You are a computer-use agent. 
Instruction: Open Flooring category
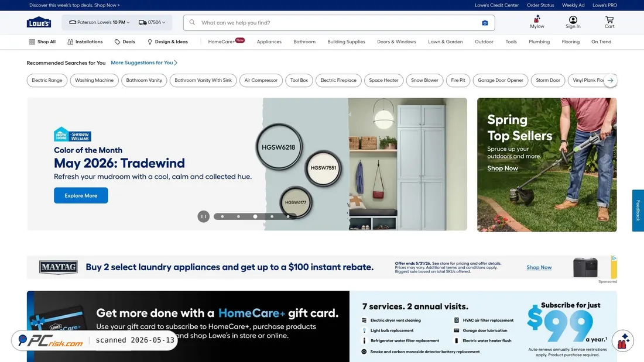pos(570,42)
